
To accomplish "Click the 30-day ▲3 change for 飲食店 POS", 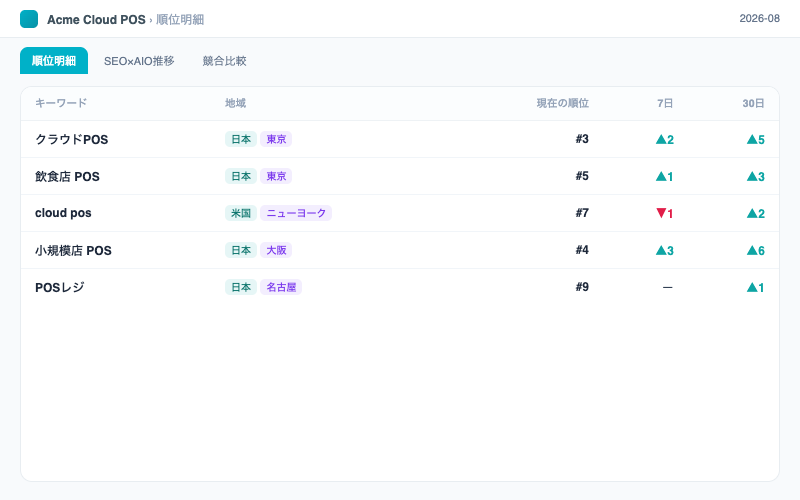I will coord(756,177).
